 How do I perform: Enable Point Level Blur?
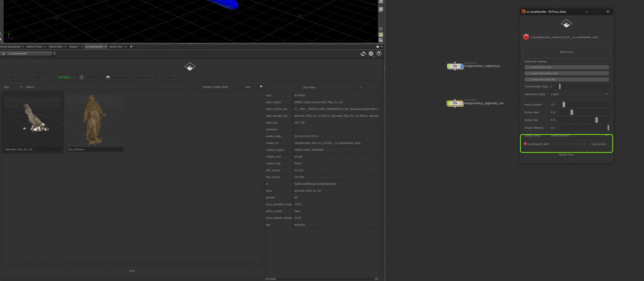coord(528,79)
